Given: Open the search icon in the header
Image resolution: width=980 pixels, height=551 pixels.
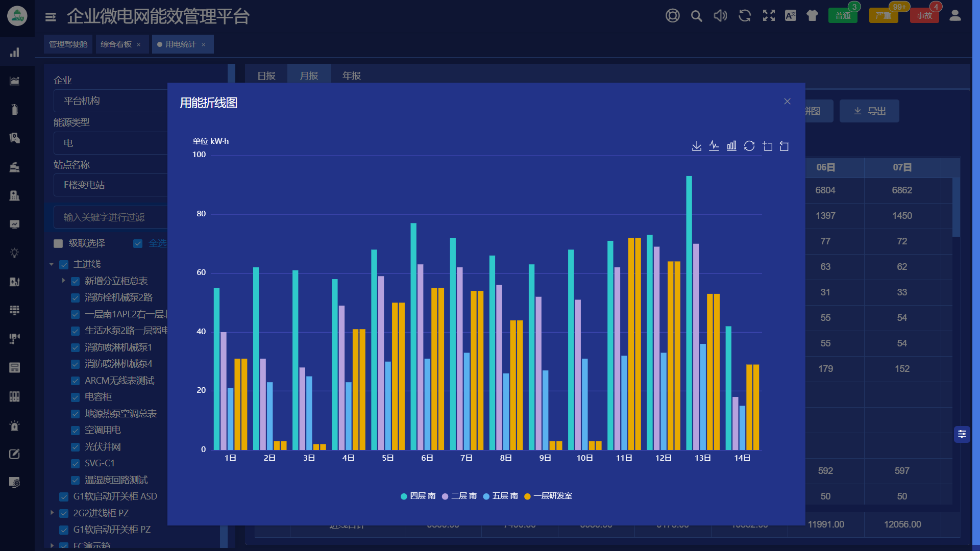Looking at the screenshot, I should (x=696, y=16).
